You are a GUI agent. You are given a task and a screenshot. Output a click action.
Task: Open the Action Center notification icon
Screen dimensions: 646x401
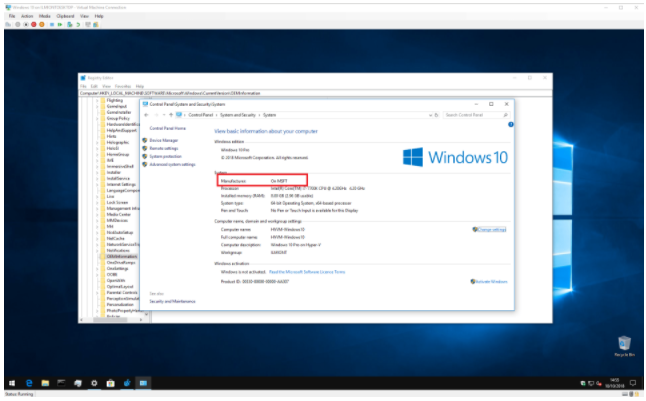633,383
